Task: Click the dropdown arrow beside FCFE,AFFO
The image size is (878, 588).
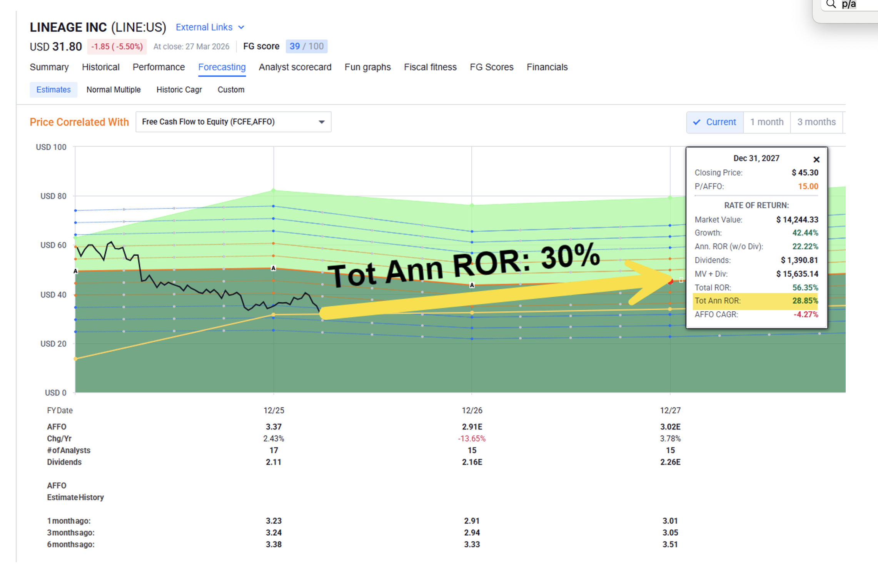Action: 321,122
